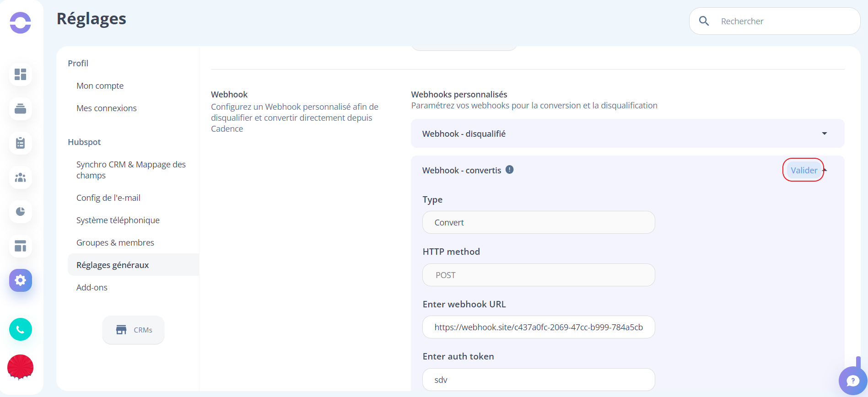This screenshot has height=397, width=868.
Task: Open Add-ons section
Action: click(92, 287)
